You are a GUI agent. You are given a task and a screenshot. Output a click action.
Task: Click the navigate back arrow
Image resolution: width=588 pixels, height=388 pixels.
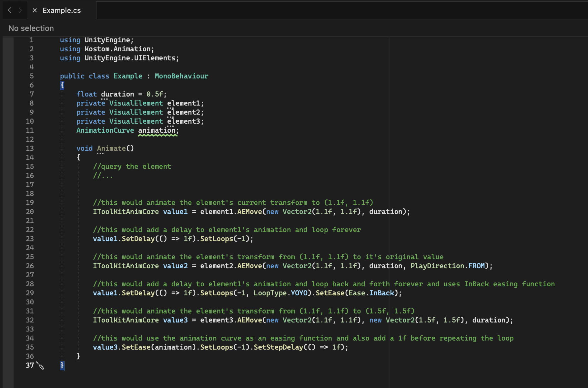point(10,10)
